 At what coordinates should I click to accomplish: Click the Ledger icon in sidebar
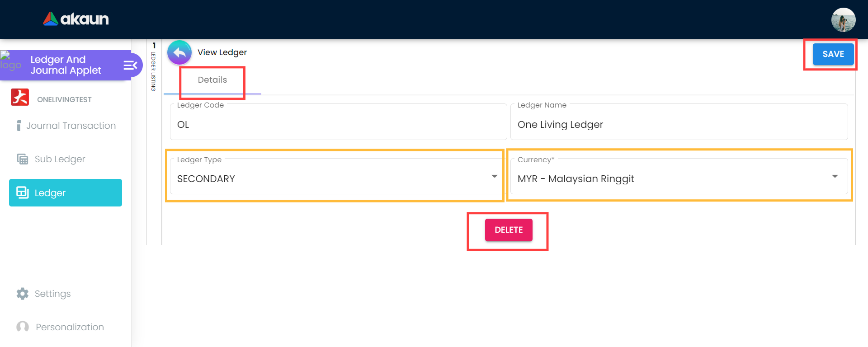click(x=23, y=192)
